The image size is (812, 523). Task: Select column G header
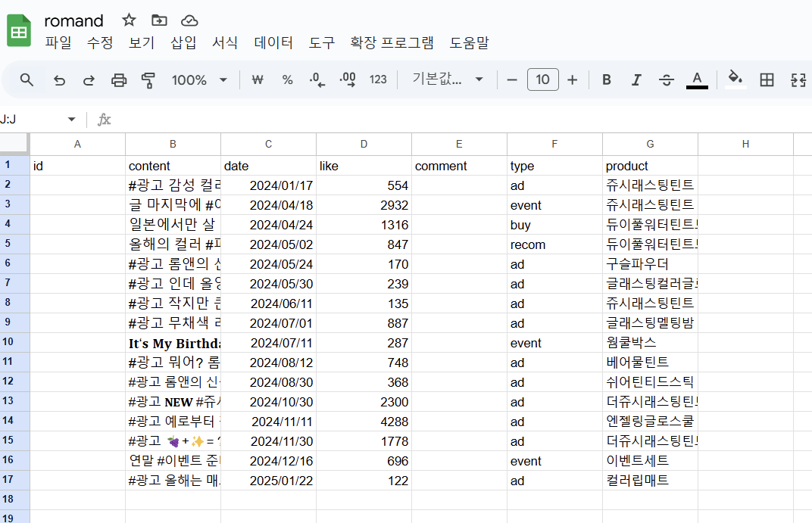tap(651, 144)
